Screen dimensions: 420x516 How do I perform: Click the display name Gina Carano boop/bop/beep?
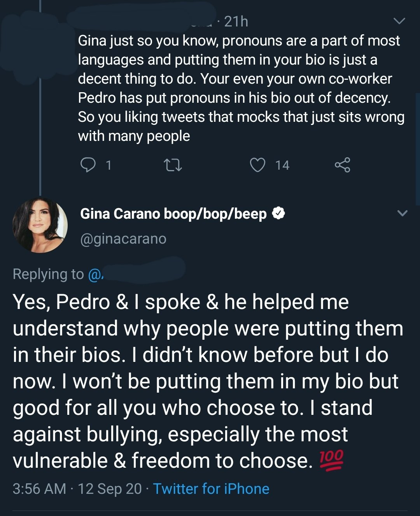[173, 214]
